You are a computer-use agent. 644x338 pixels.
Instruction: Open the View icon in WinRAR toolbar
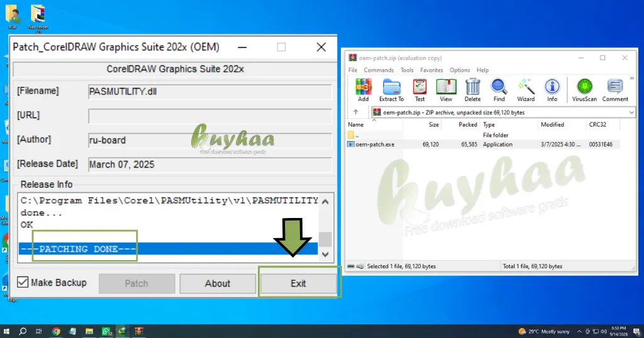point(446,90)
